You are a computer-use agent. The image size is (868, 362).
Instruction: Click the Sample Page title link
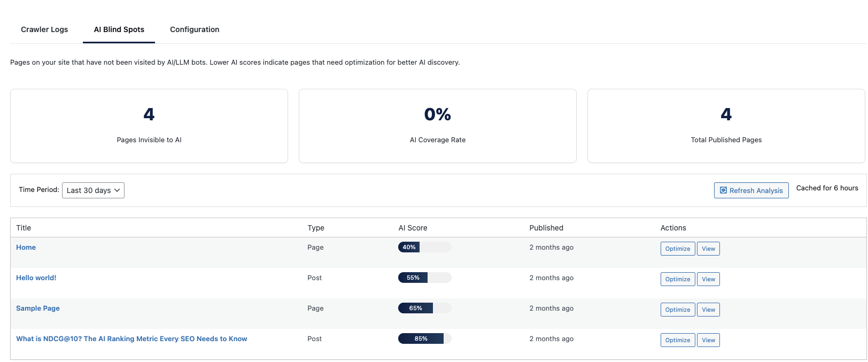point(37,309)
